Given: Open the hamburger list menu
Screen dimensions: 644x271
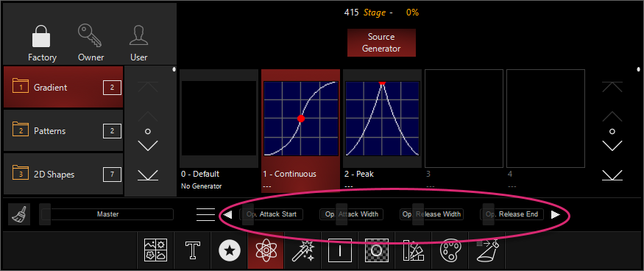Looking at the screenshot, I should [206, 214].
